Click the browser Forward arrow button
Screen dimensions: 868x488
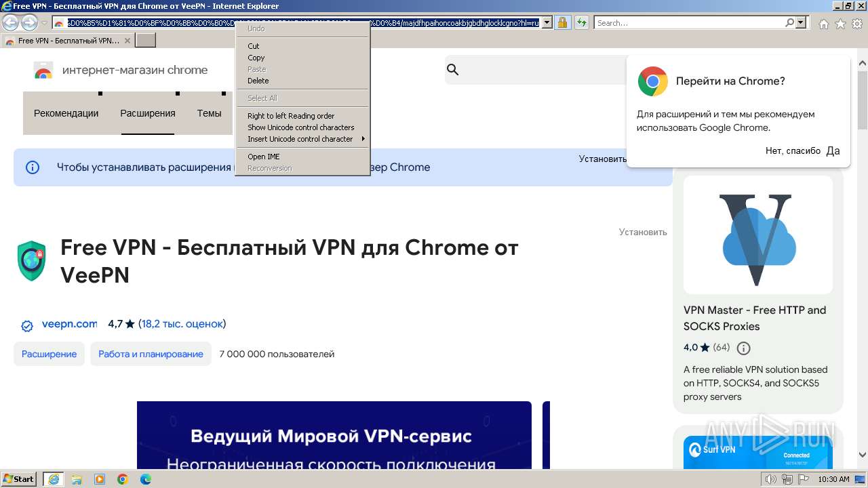29,23
